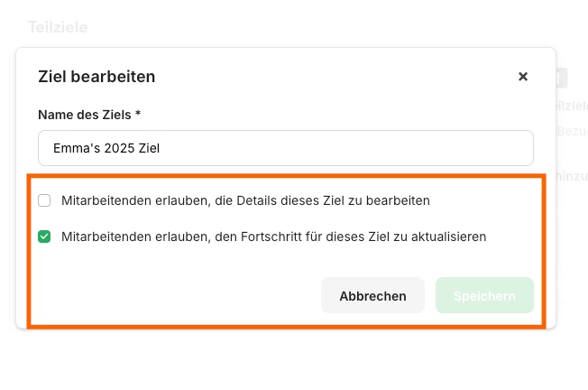
Task: Click the 'Ziel bearbeiten' dialog title
Action: (96, 77)
